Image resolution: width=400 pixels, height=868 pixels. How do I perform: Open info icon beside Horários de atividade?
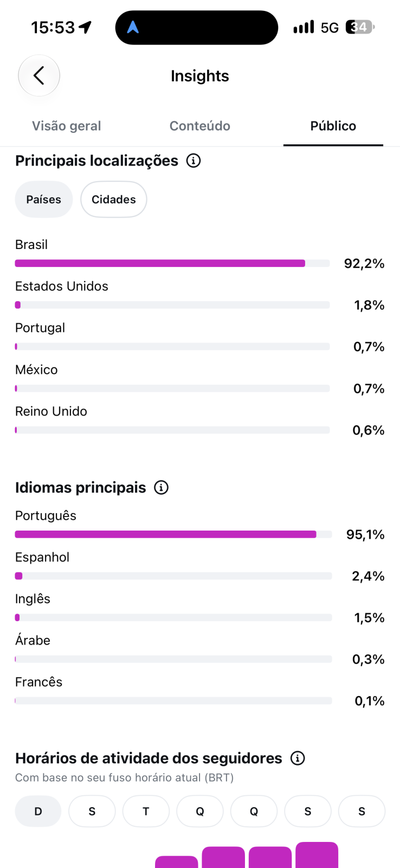[298, 758]
